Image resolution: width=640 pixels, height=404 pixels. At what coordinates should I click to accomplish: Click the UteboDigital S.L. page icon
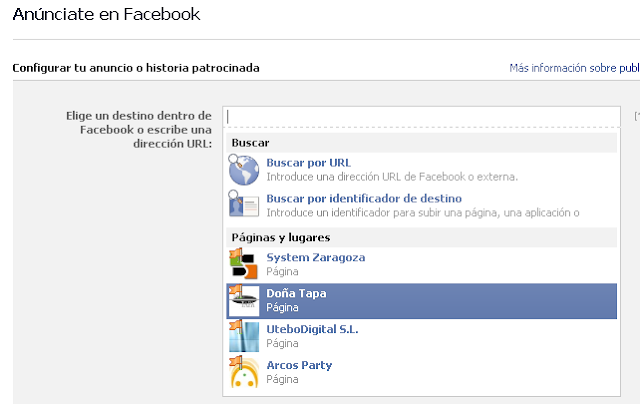coord(243,336)
